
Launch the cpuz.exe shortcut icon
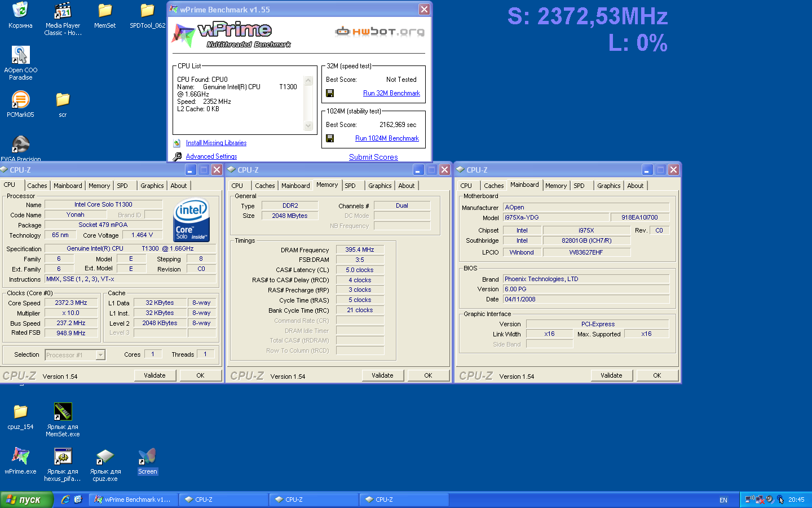coord(105,456)
